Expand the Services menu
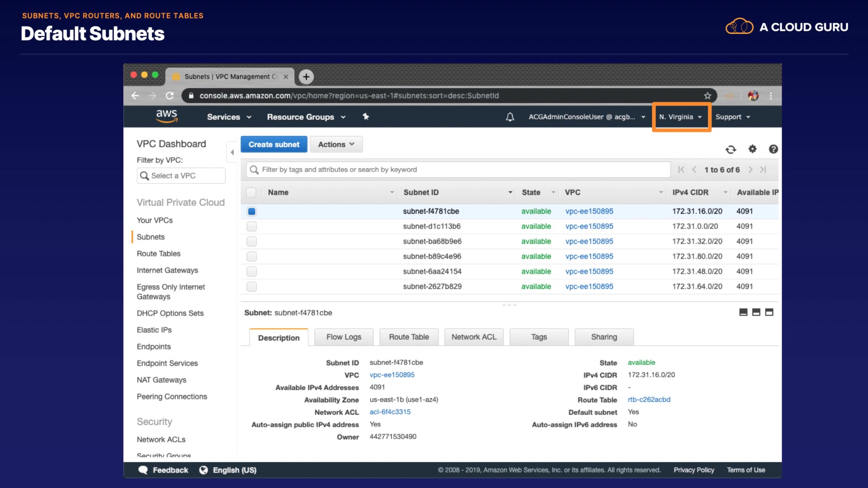The height and width of the screenshot is (488, 868). (x=229, y=117)
